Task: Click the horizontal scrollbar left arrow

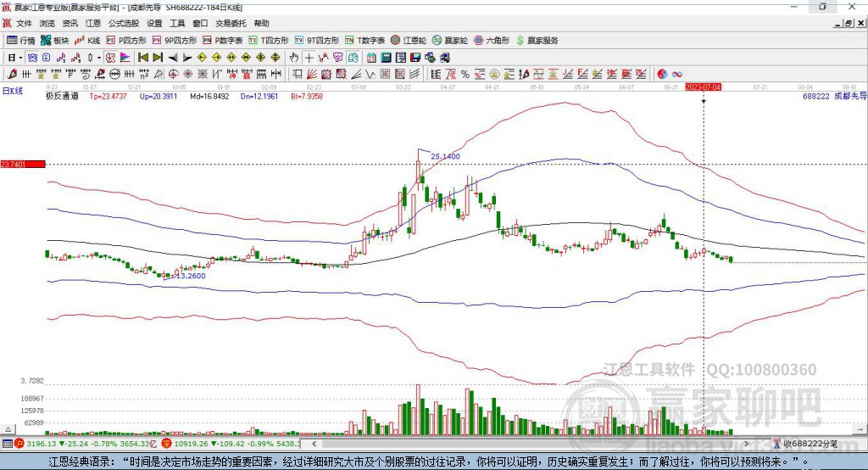Action: (314, 444)
